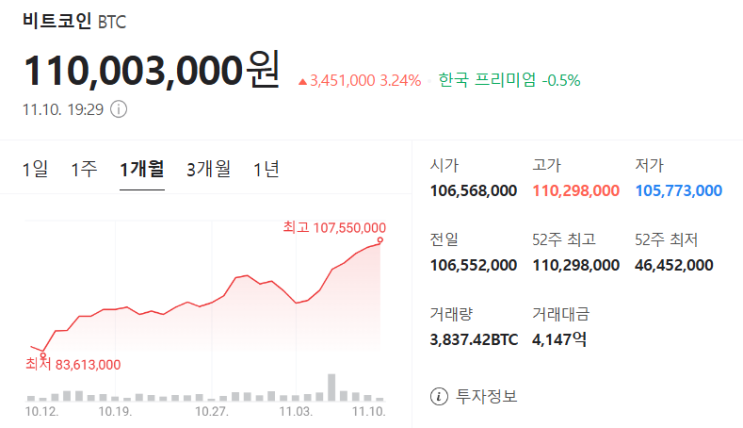Image resolution: width=743 pixels, height=428 pixels.
Task: Click the 거래량 3,837.42BTC figure
Action: pyautogui.click(x=474, y=339)
